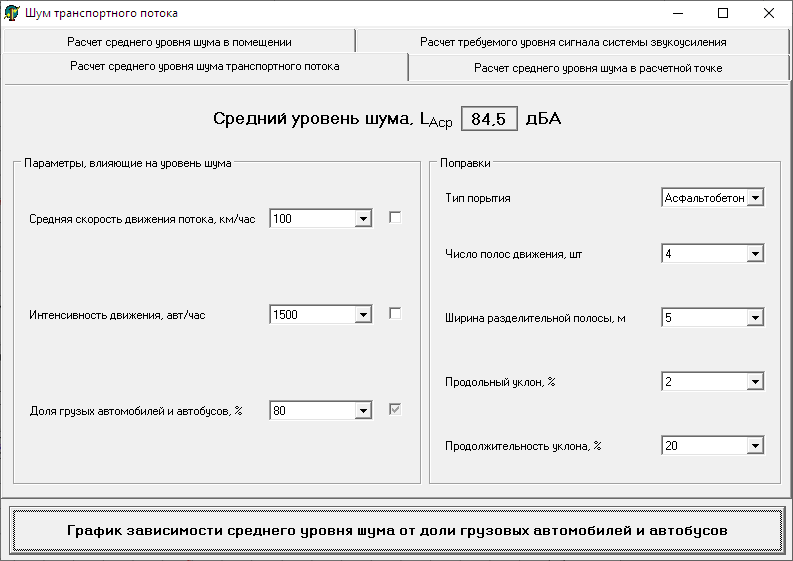793x561 pixels.
Task: Open the Продолжительность уклона dropdown arrow
Action: coord(755,446)
